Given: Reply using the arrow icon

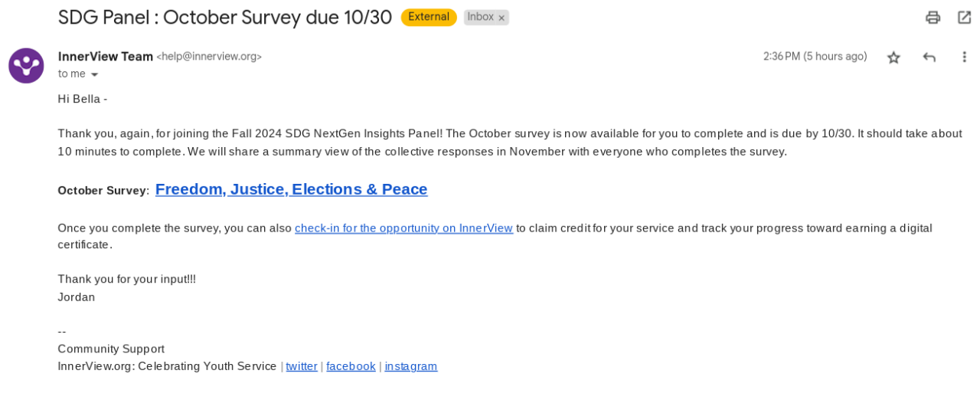Looking at the screenshot, I should tap(929, 57).
